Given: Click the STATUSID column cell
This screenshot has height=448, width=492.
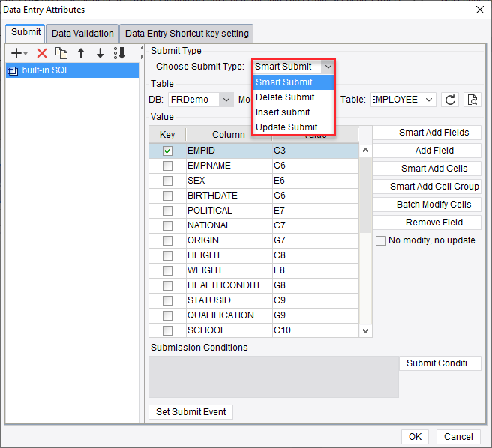Looking at the screenshot, I should click(x=229, y=300).
